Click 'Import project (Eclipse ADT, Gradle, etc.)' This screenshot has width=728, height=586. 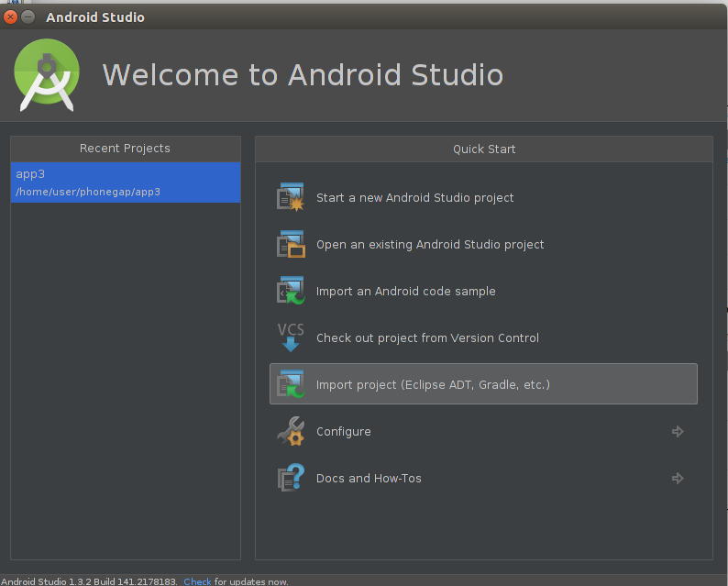pyautogui.click(x=433, y=385)
